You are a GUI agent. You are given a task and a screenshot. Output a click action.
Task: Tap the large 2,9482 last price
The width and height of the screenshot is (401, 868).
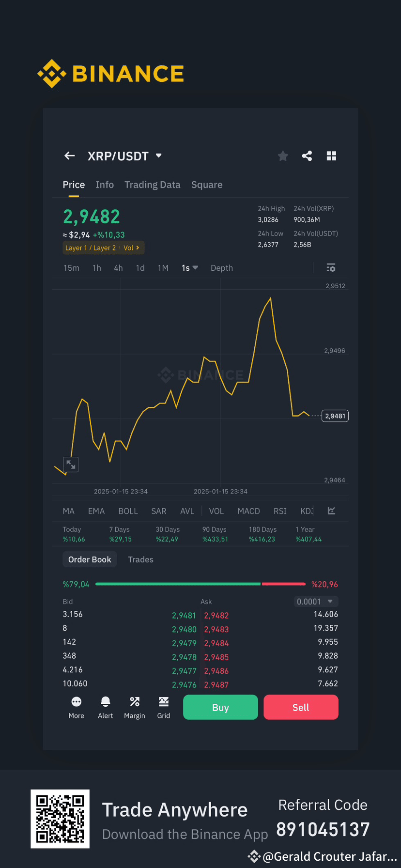(x=92, y=217)
